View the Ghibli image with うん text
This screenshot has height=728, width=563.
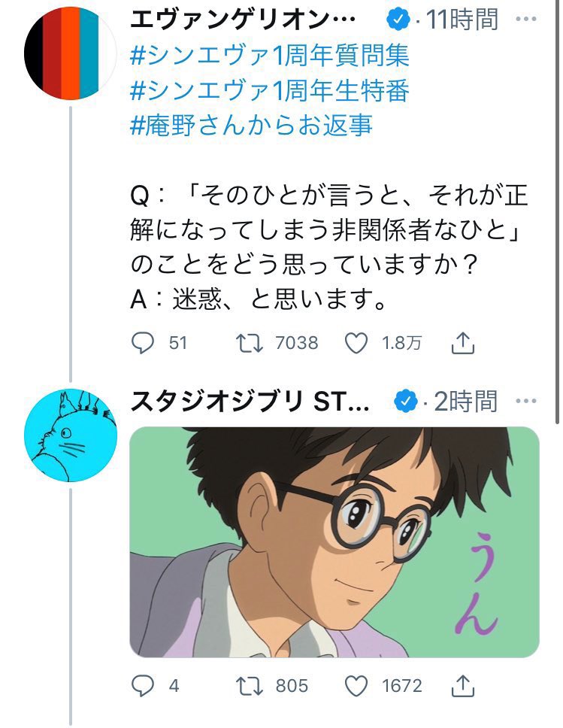(x=334, y=541)
